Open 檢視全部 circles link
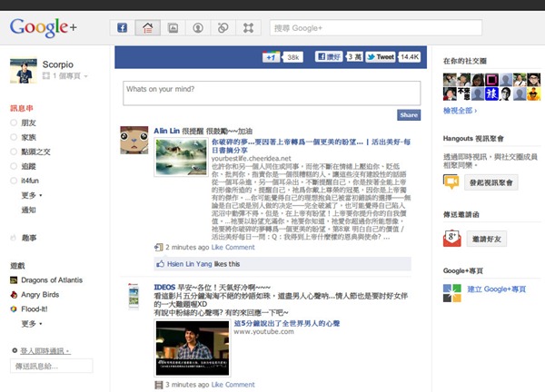Viewport: 545px width, 392px height. point(460,111)
